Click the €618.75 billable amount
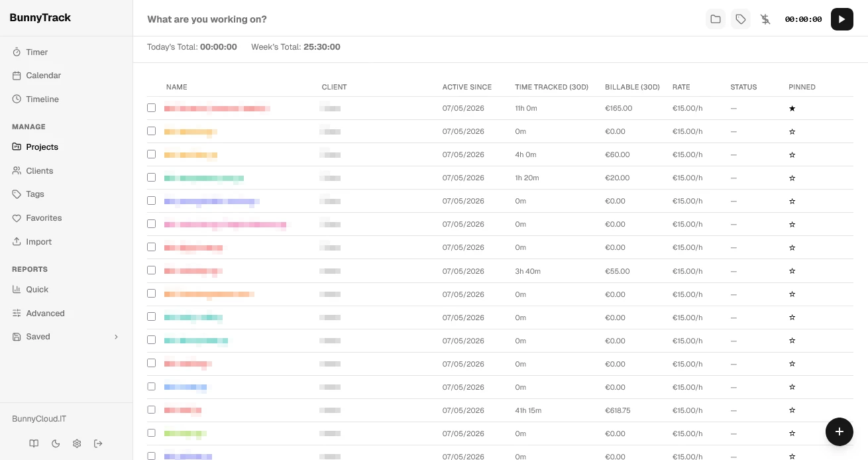 618,410
